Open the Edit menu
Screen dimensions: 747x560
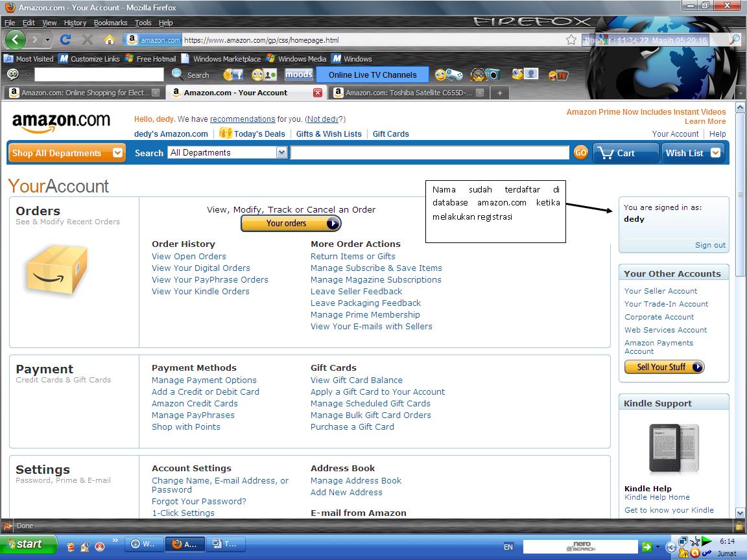pos(29,23)
